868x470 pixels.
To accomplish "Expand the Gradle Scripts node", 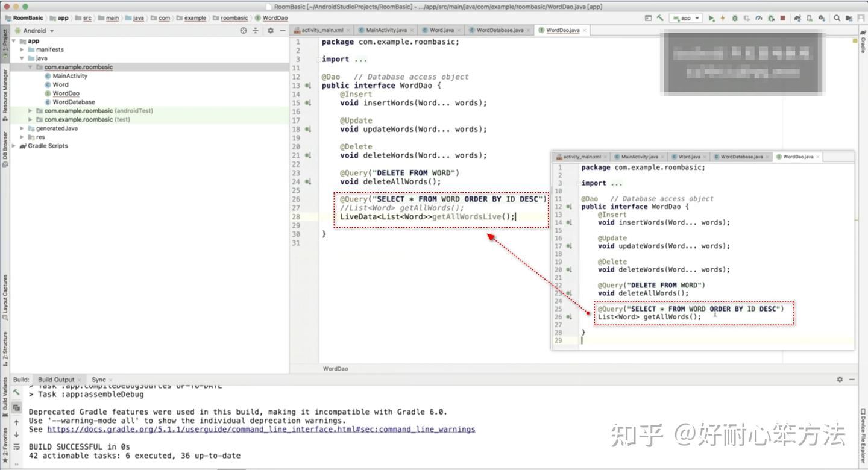I will [x=14, y=146].
